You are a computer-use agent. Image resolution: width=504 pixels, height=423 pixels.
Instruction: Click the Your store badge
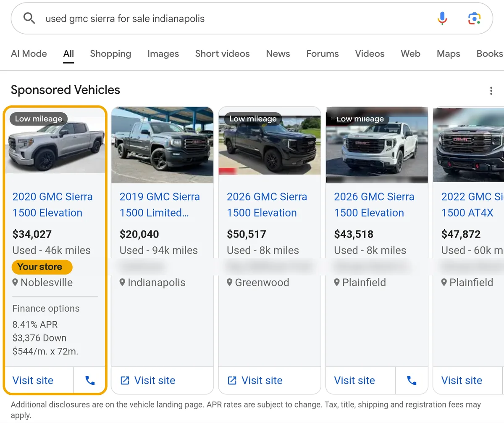[42, 267]
